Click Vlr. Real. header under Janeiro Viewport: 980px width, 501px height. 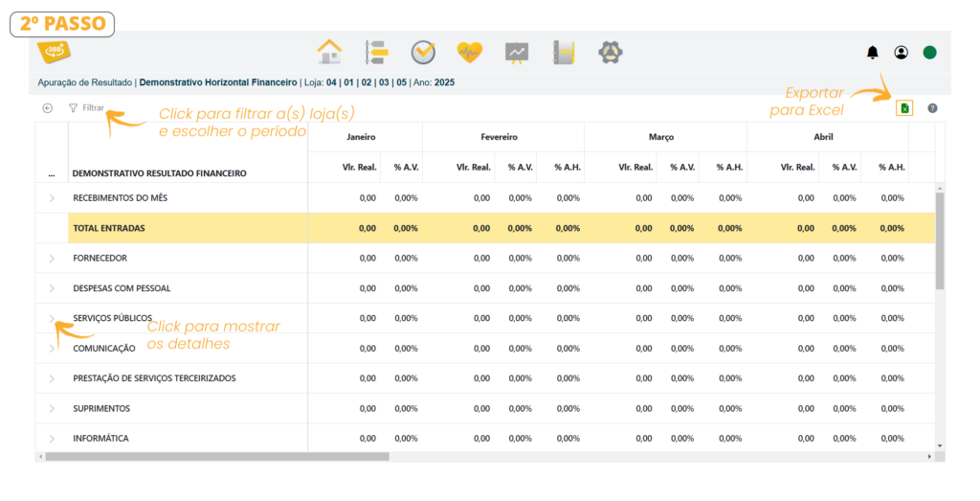click(360, 168)
